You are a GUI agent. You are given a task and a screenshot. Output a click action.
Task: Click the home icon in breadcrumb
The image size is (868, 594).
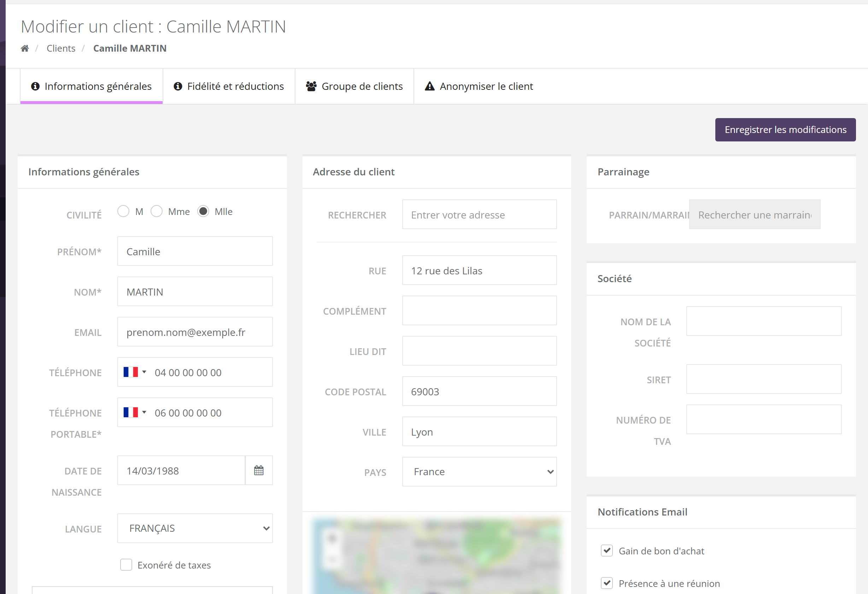coord(25,48)
